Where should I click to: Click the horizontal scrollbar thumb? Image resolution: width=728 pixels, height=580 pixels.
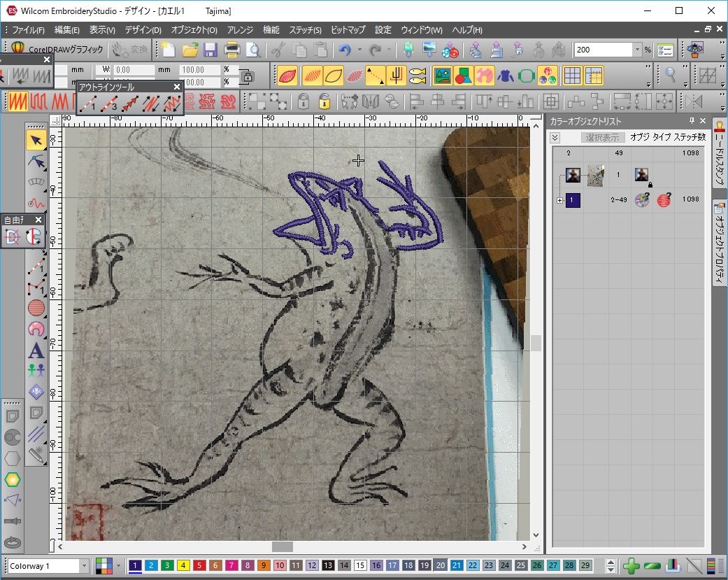pos(283,547)
